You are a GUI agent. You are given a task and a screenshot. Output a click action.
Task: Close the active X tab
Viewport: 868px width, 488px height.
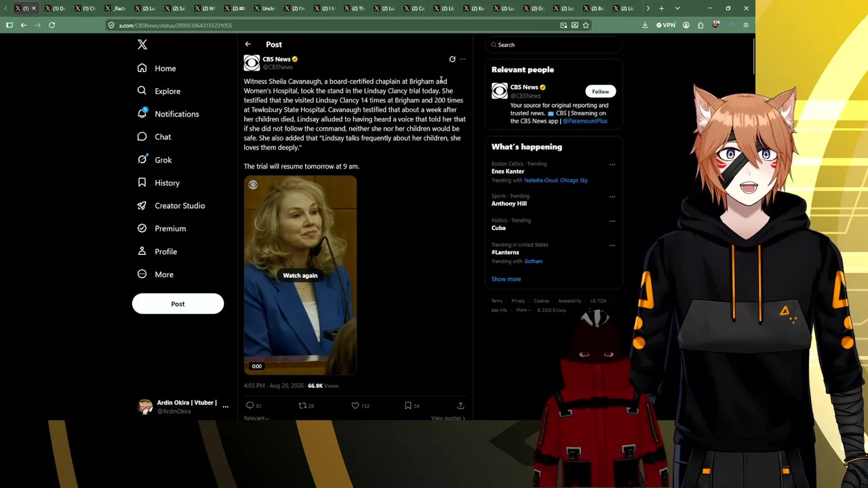[33, 8]
